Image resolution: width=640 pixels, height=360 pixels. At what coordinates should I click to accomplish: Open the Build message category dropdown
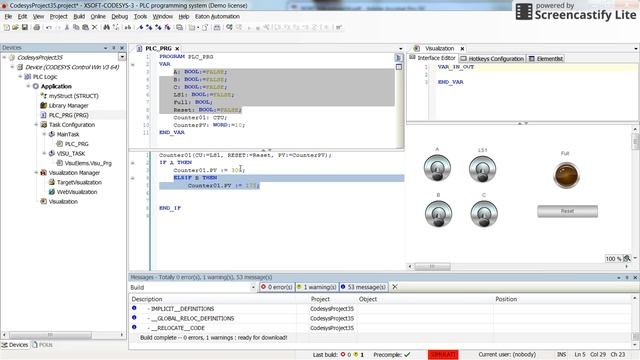click(253, 287)
